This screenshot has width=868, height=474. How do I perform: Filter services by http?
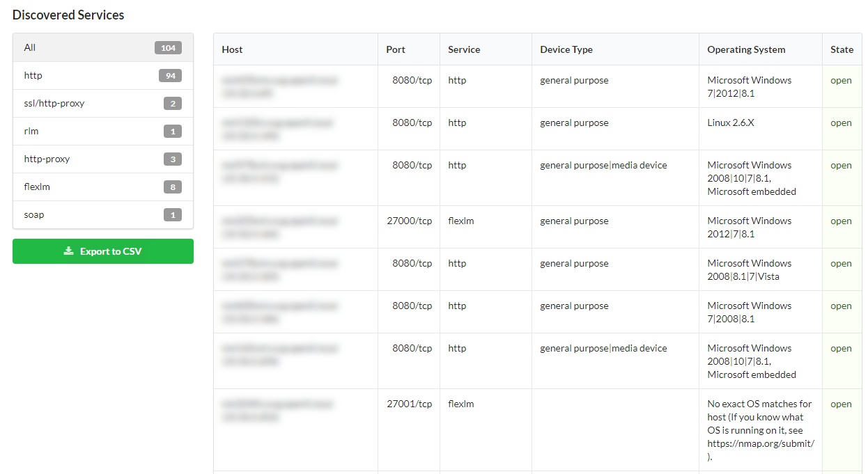pyautogui.click(x=33, y=76)
